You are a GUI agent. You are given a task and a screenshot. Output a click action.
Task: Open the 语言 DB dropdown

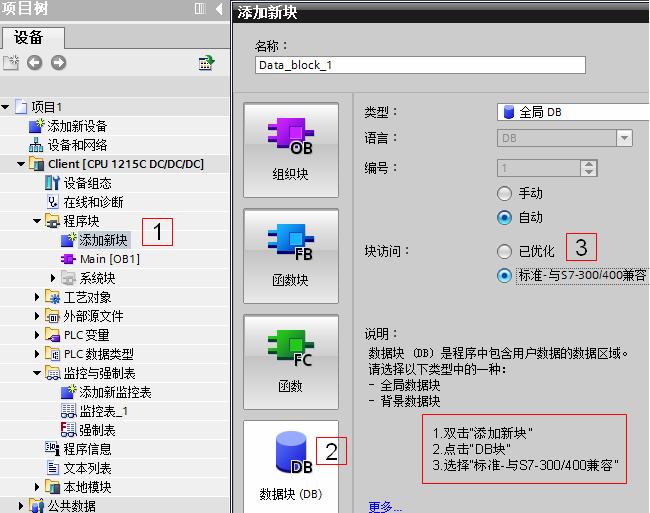click(x=624, y=138)
